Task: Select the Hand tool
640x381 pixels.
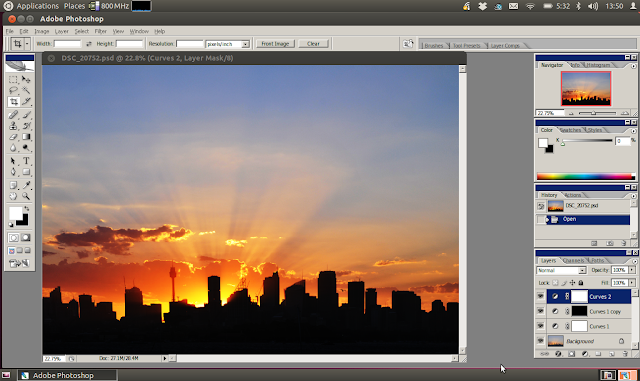Action: click(x=13, y=196)
